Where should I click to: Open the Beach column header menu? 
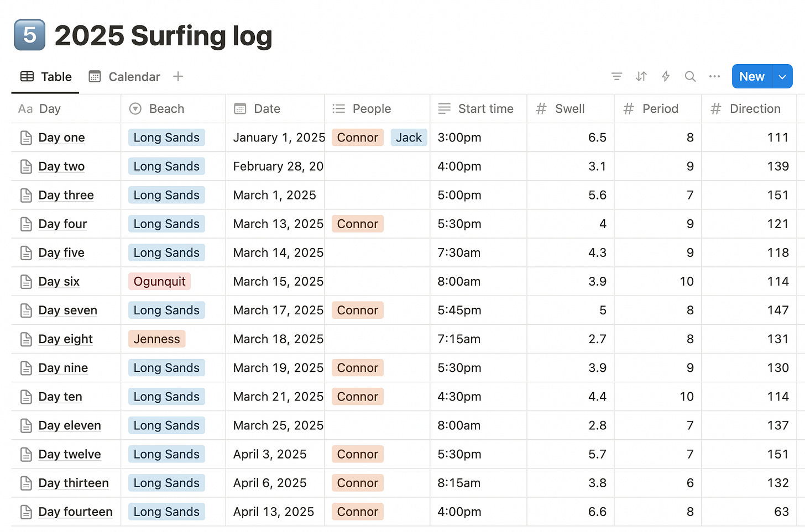(166, 109)
